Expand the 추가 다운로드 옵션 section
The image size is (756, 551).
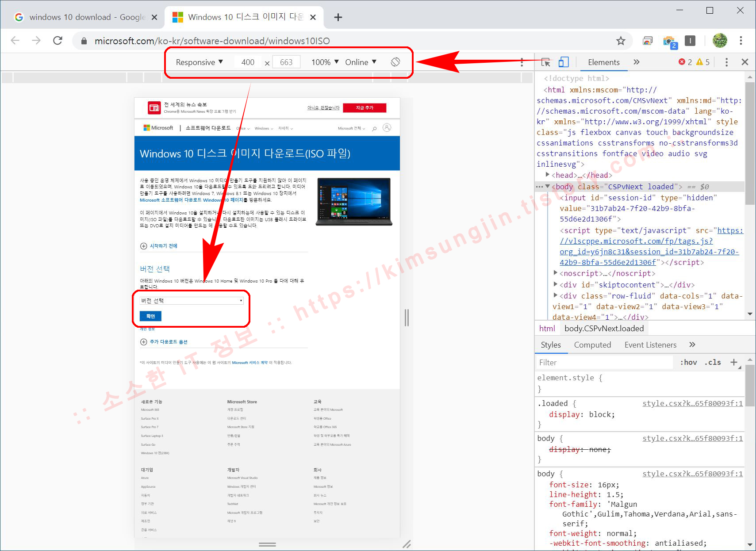pyautogui.click(x=164, y=342)
